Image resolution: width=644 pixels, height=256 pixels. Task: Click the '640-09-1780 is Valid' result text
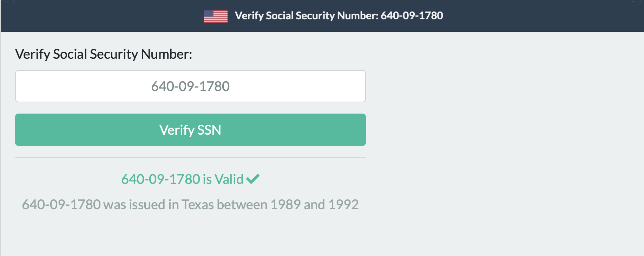182,179
